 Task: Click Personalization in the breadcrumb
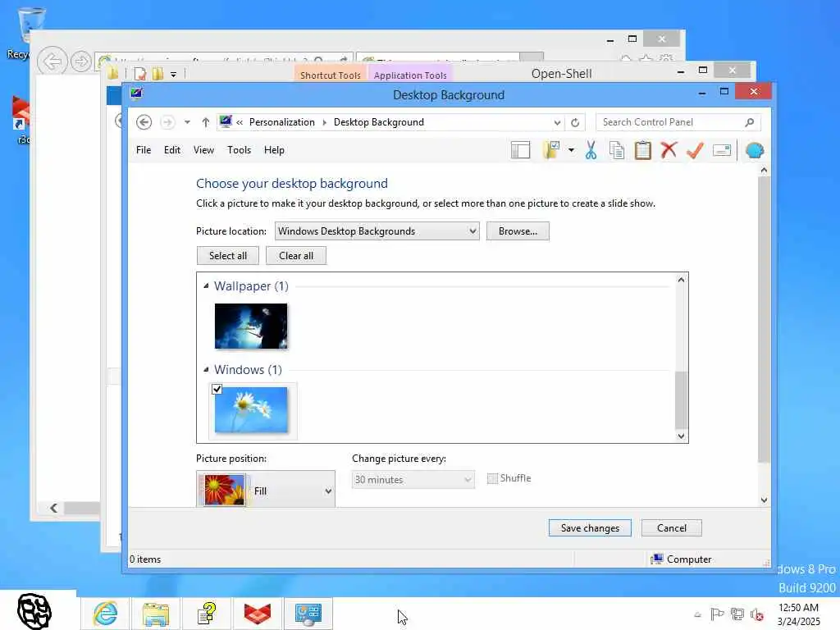[x=282, y=122]
